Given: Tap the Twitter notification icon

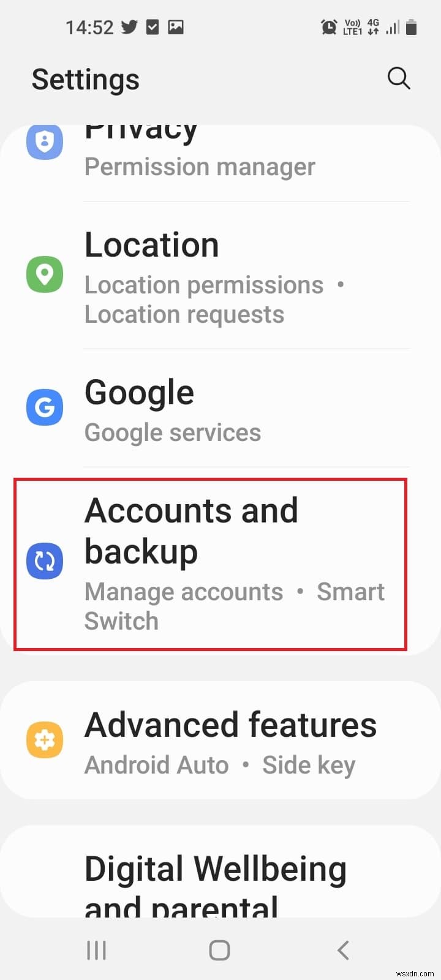Looking at the screenshot, I should coord(130,26).
